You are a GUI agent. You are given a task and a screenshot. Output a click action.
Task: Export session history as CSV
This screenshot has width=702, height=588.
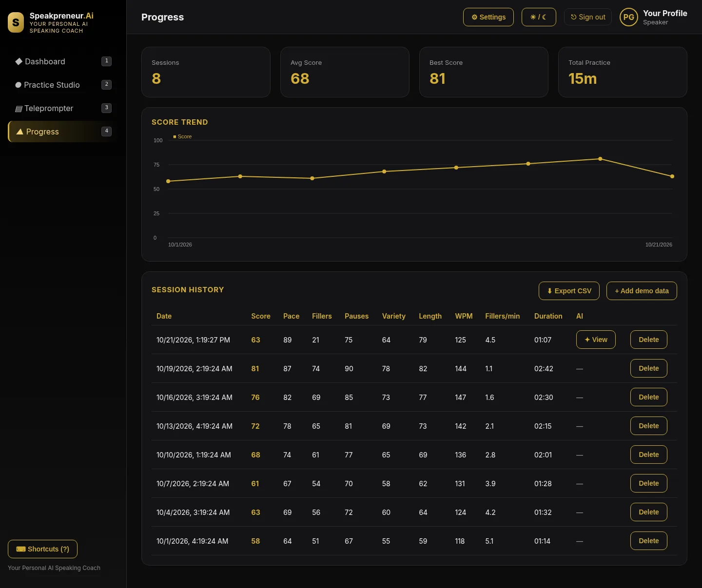569,291
